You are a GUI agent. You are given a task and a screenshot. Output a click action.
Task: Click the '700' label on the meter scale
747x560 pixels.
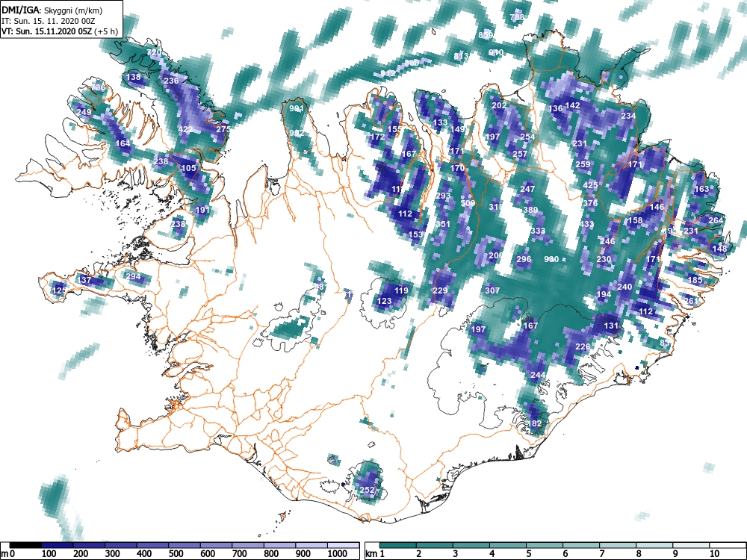[239, 554]
